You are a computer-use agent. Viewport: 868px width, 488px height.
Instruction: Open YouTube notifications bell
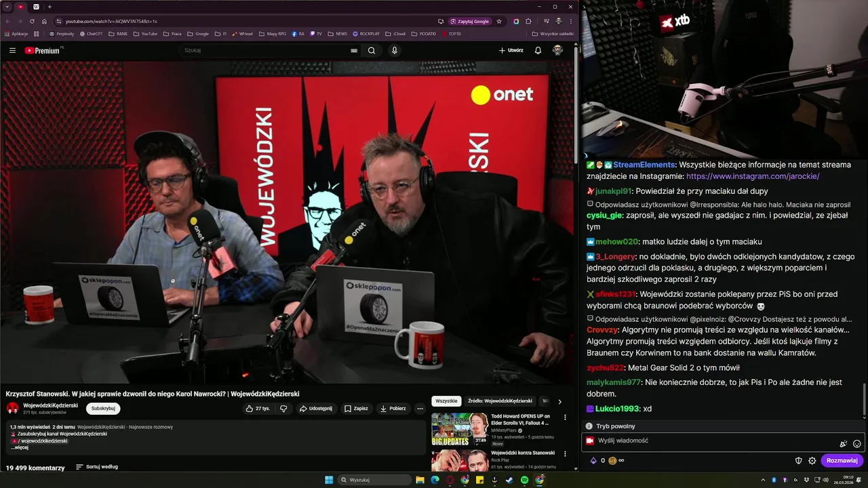[538, 50]
